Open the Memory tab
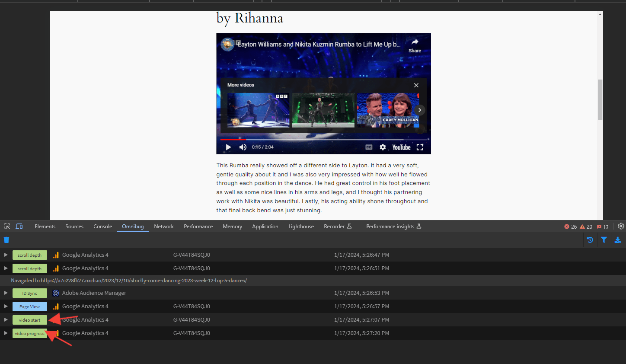Viewport: 626px width, 364px height. click(233, 227)
